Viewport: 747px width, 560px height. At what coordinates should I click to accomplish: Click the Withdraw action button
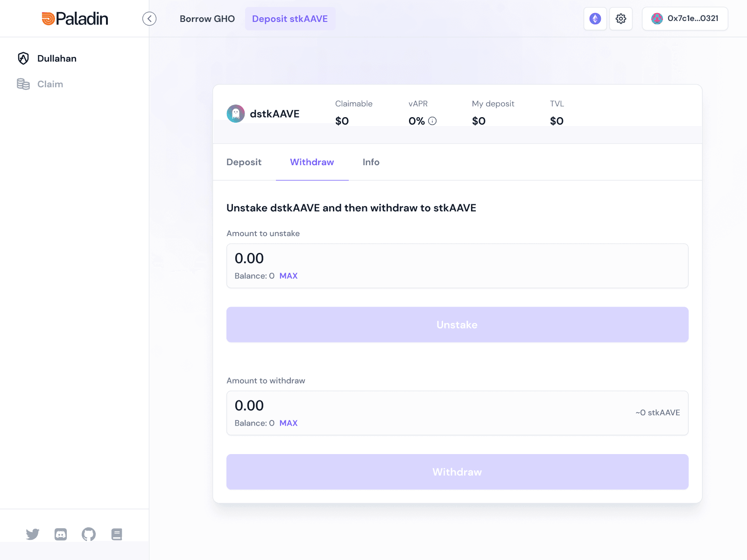pyautogui.click(x=458, y=472)
